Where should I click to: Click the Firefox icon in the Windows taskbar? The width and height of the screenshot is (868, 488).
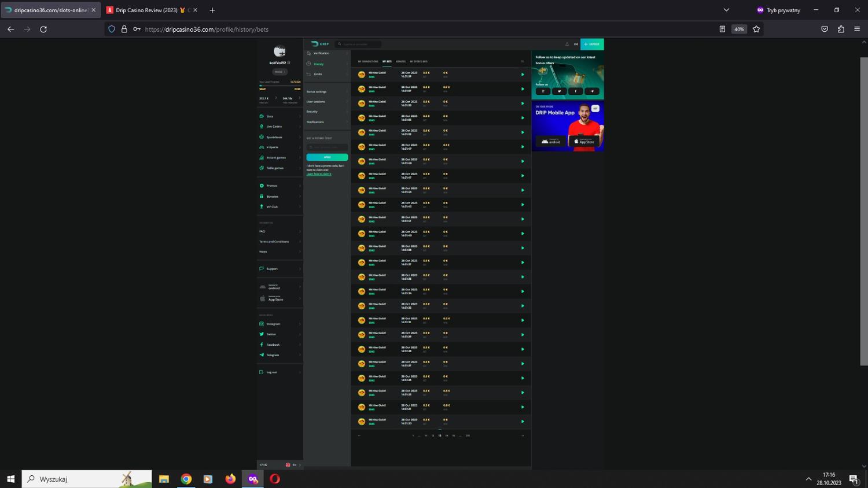230,479
